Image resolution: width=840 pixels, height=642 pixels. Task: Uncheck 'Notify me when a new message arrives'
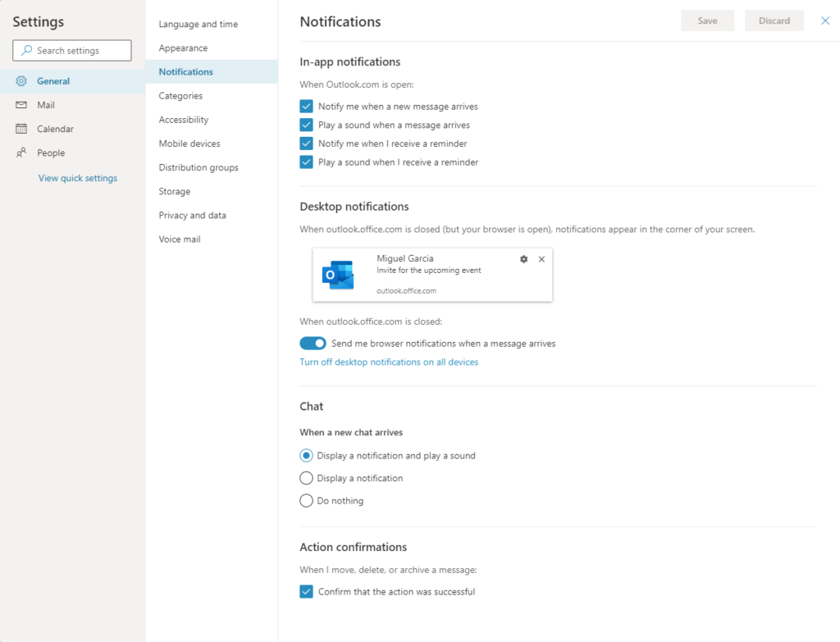(x=306, y=106)
